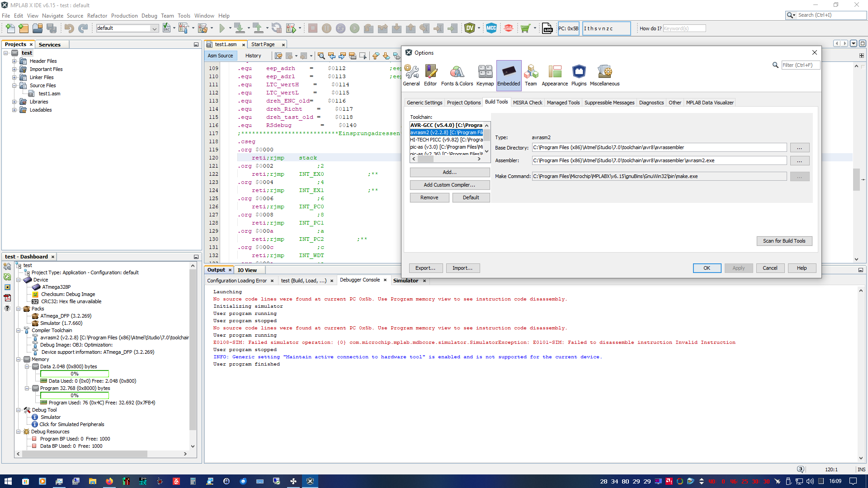Switch to the Project Options tab

click(x=464, y=103)
